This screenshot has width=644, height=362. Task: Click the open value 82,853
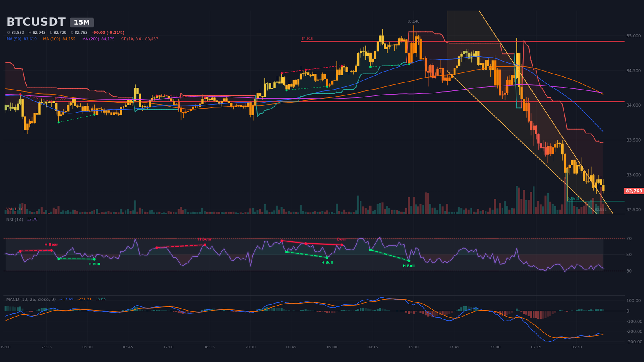pyautogui.click(x=18, y=33)
